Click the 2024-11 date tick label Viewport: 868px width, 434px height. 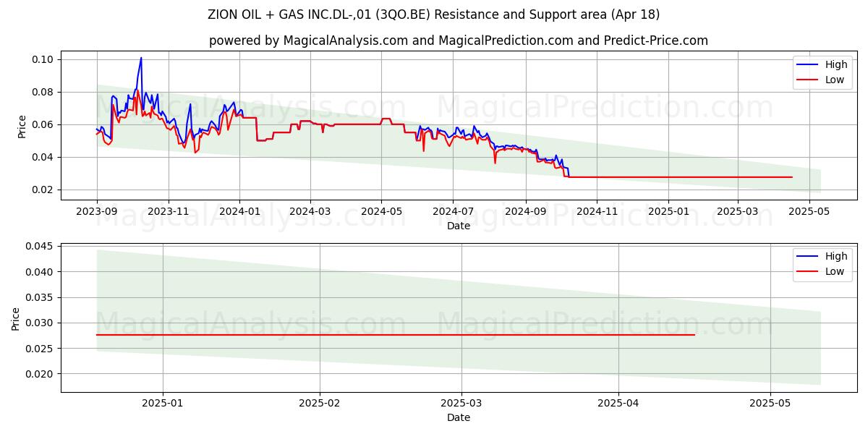(x=596, y=210)
